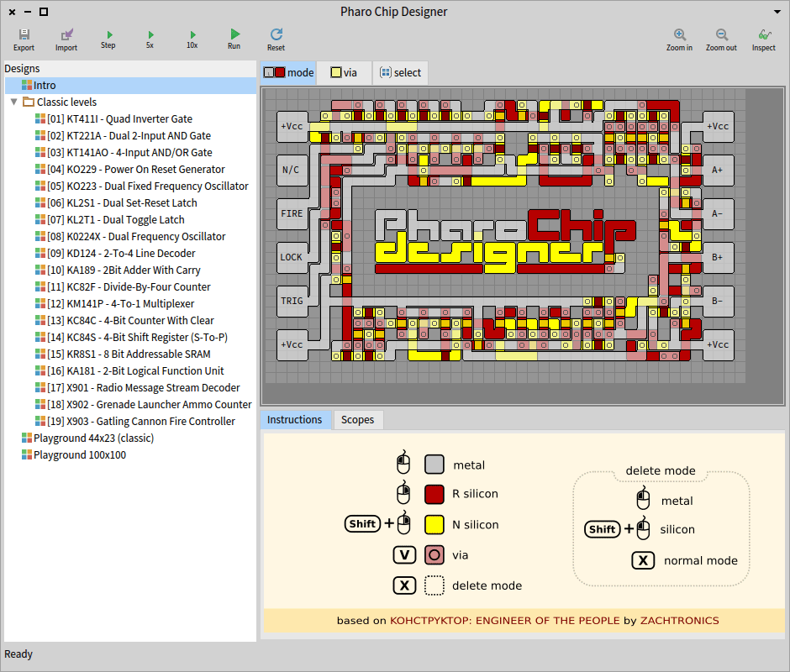
Task: Click the B- pin pad on chip
Action: click(x=718, y=301)
